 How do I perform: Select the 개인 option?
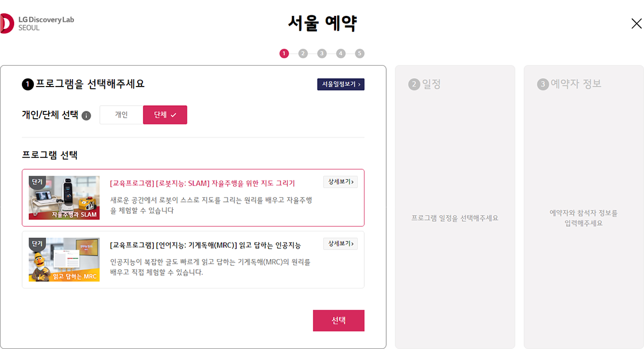tap(121, 115)
